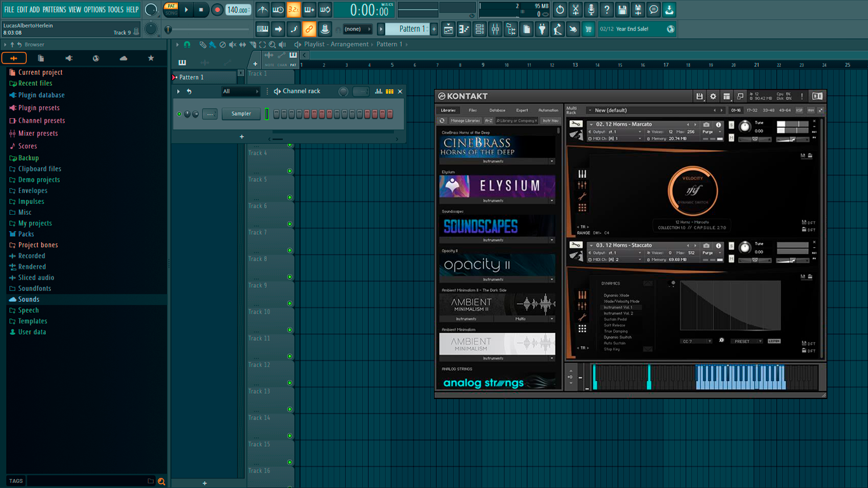Select the magnet snap icon in playlist toolbar
The height and width of the screenshot is (488, 868).
(x=187, y=44)
